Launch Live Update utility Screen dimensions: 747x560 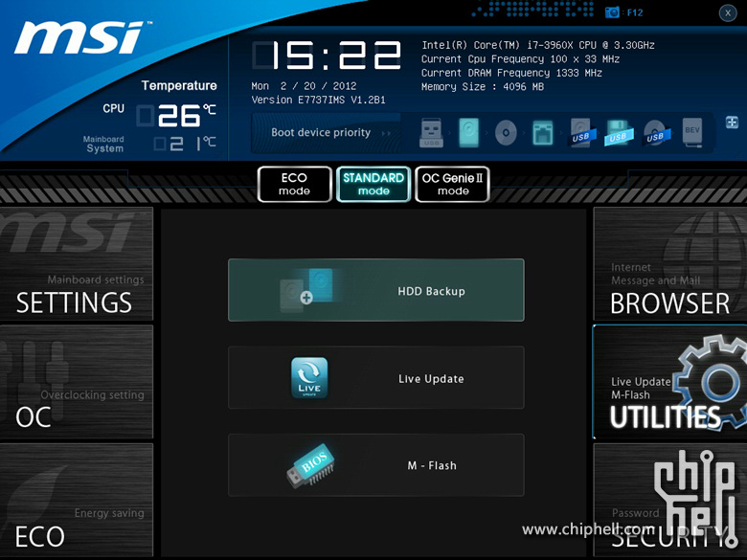click(x=376, y=377)
